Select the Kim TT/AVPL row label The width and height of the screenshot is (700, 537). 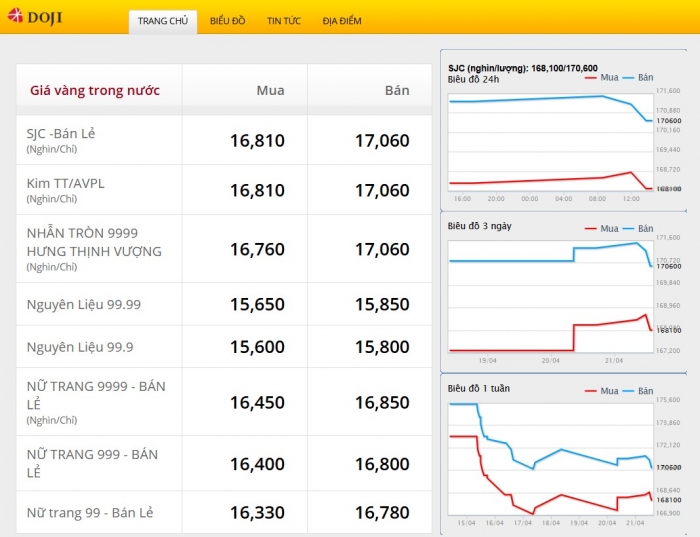click(65, 183)
